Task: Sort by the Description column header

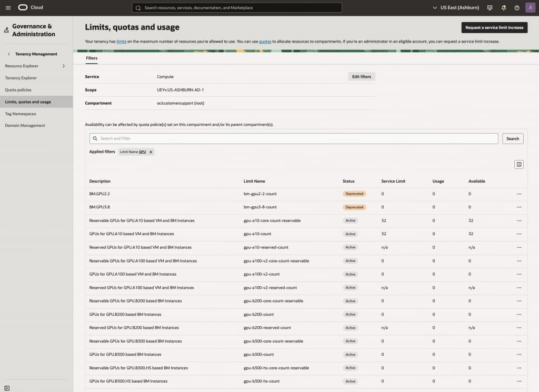Action: (x=99, y=181)
